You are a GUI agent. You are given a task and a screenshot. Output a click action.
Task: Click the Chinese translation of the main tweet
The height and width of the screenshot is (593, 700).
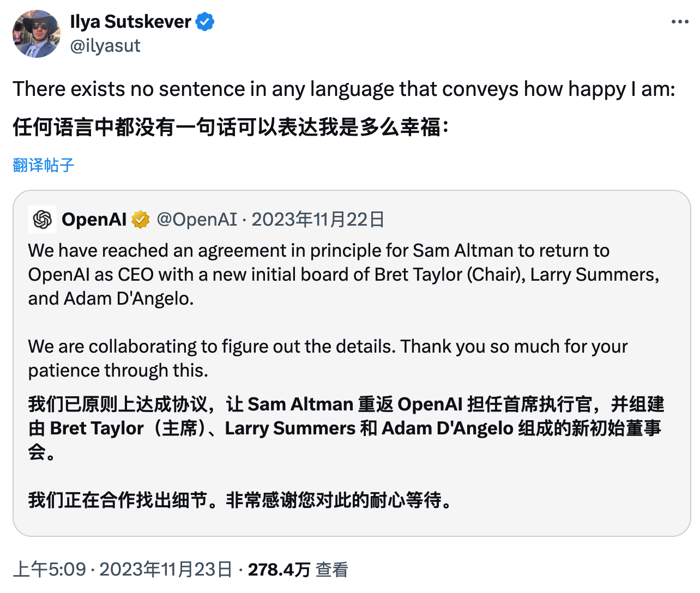[x=231, y=127]
